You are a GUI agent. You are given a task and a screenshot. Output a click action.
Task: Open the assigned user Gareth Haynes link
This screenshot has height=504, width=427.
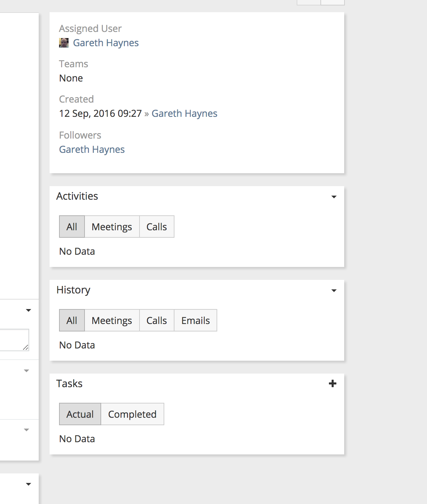tap(106, 43)
